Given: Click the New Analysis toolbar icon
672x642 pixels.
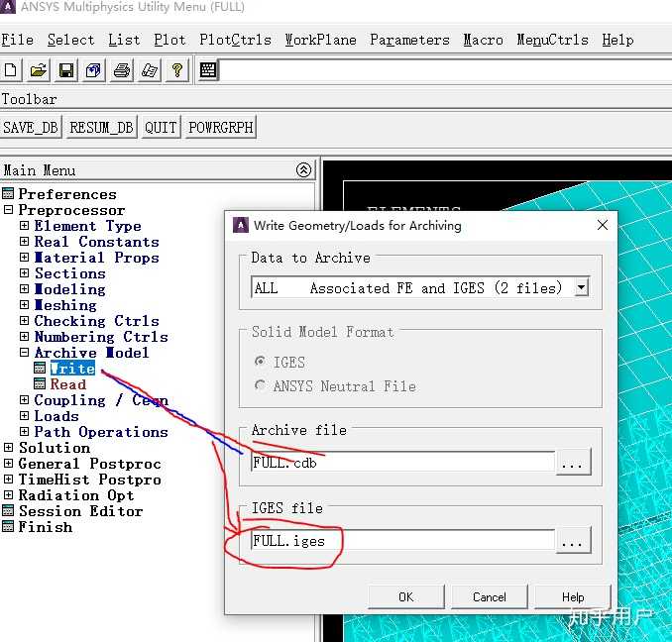Looking at the screenshot, I should [10, 69].
